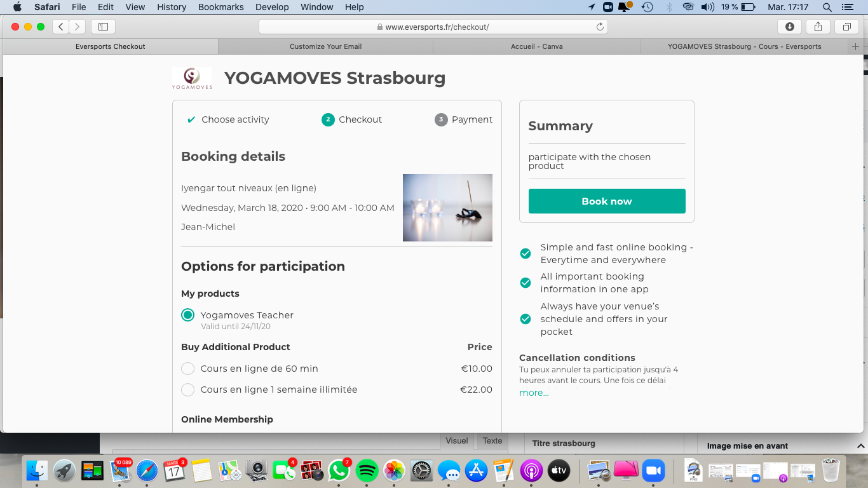Image resolution: width=868 pixels, height=488 pixels.
Task: Open Podcasts from the dock
Action: (x=531, y=471)
